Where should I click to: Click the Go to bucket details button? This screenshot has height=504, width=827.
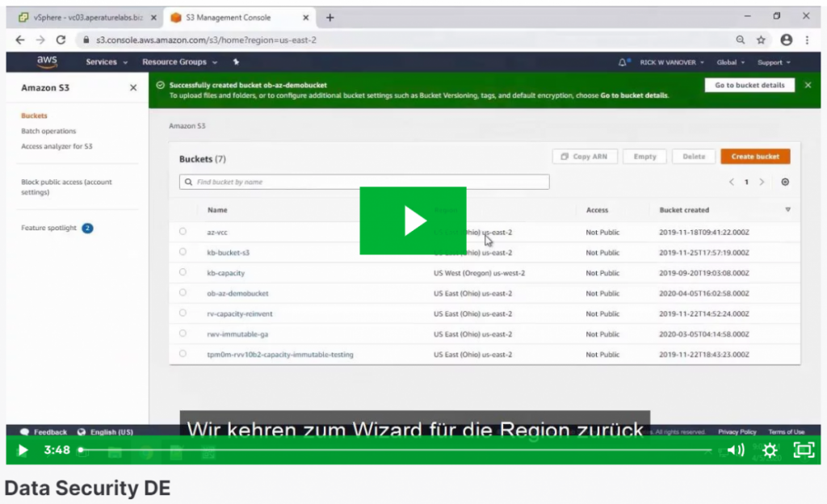tap(749, 85)
